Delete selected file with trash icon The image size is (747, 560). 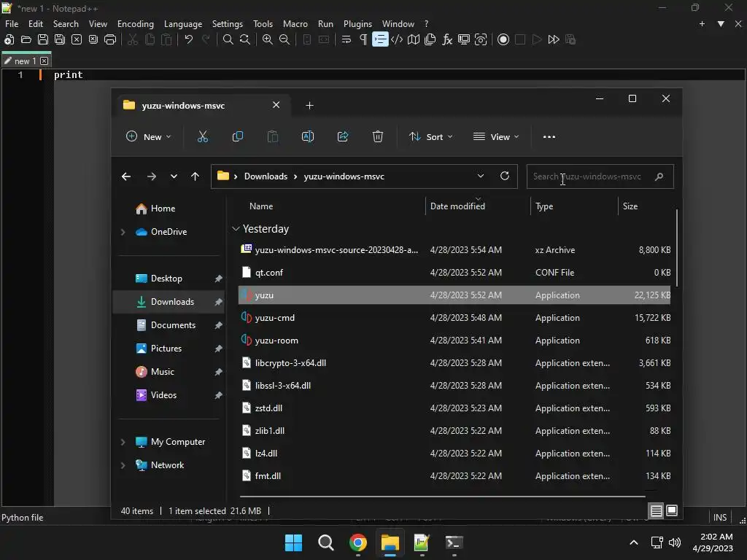click(378, 136)
